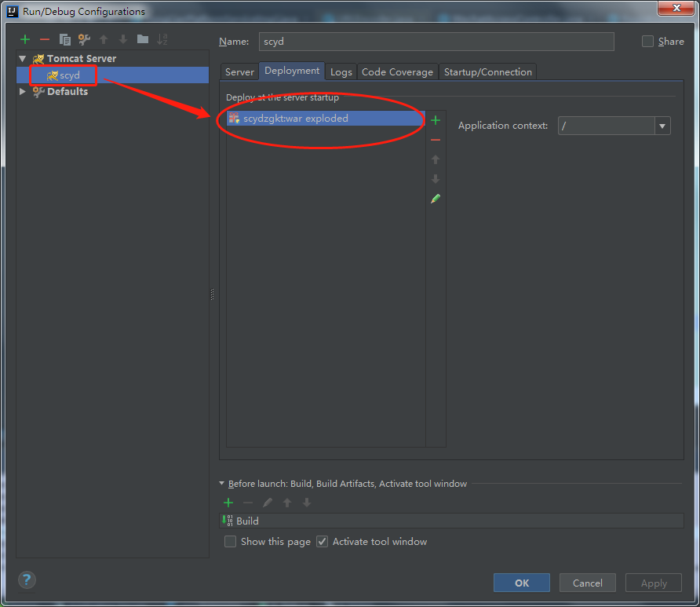The width and height of the screenshot is (700, 607).
Task: Switch to the Server tab
Action: click(x=239, y=71)
